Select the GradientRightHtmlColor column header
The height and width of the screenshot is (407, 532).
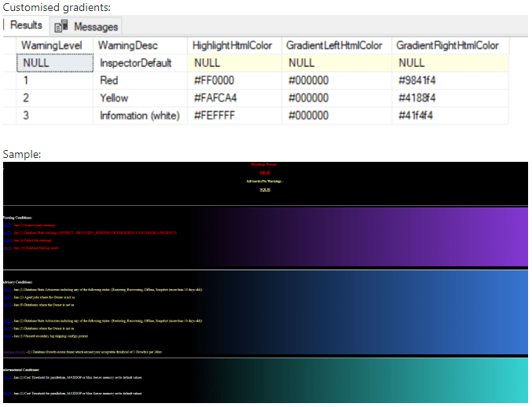click(x=446, y=46)
